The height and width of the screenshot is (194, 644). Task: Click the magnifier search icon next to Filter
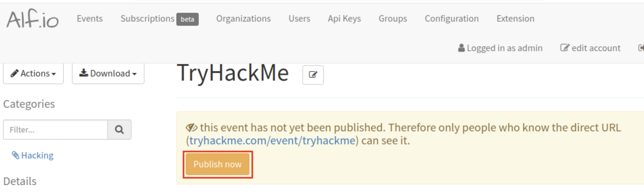pyautogui.click(x=119, y=130)
